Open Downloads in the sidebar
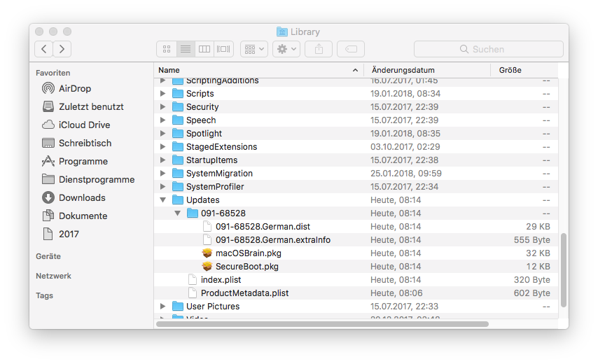 pyautogui.click(x=74, y=198)
